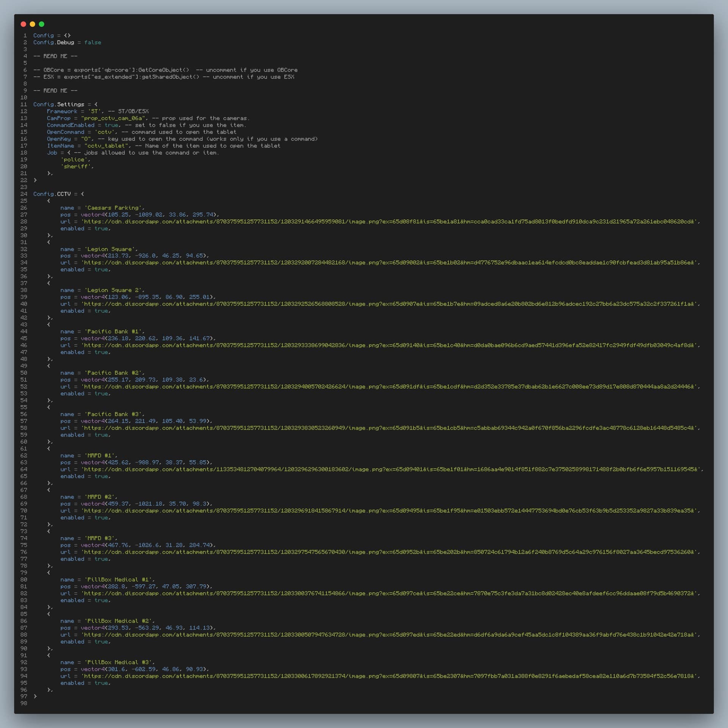Screen dimensions: 728x728
Task: Click line number 24 in the gutter
Action: click(24, 194)
